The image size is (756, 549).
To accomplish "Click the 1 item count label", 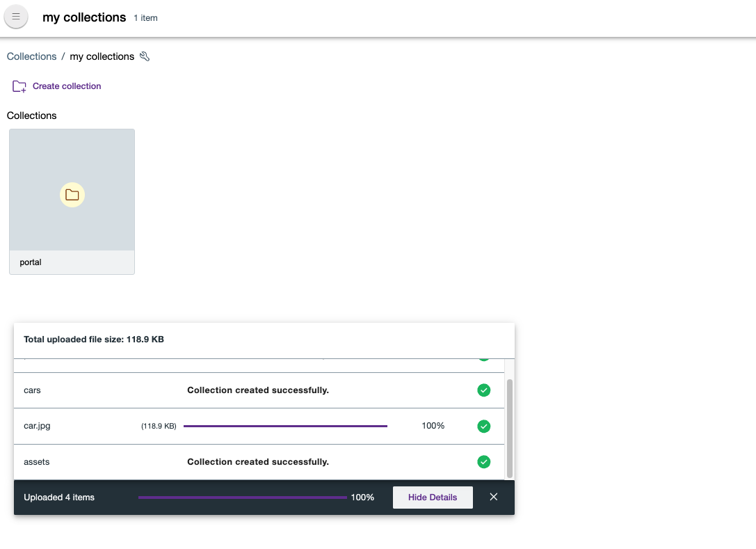I will (x=145, y=18).
